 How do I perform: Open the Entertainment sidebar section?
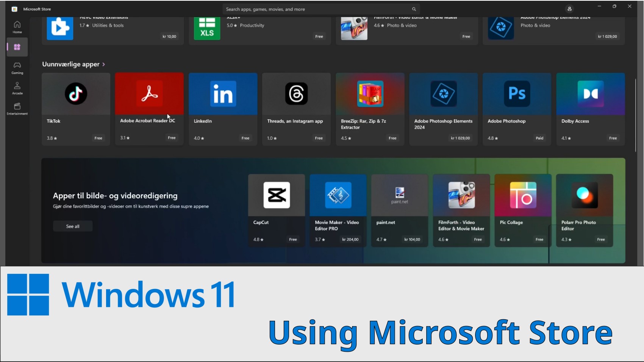coord(17,109)
